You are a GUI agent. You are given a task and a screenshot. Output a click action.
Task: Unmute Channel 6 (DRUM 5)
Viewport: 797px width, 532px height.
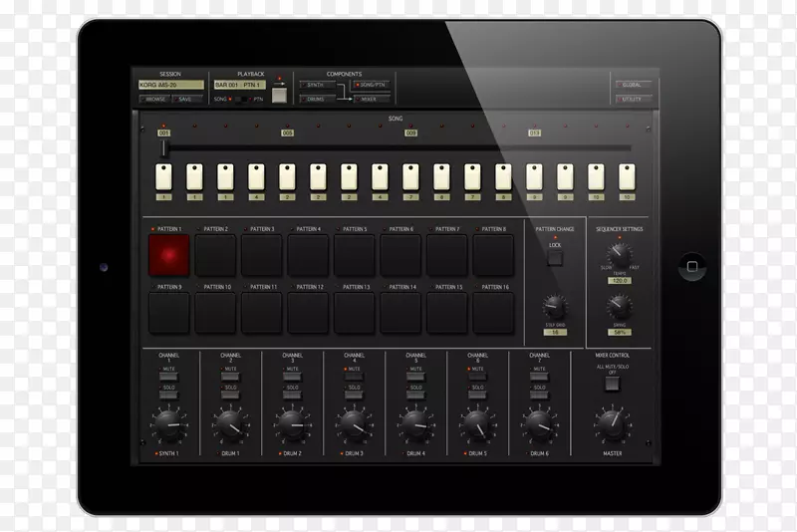click(477, 377)
